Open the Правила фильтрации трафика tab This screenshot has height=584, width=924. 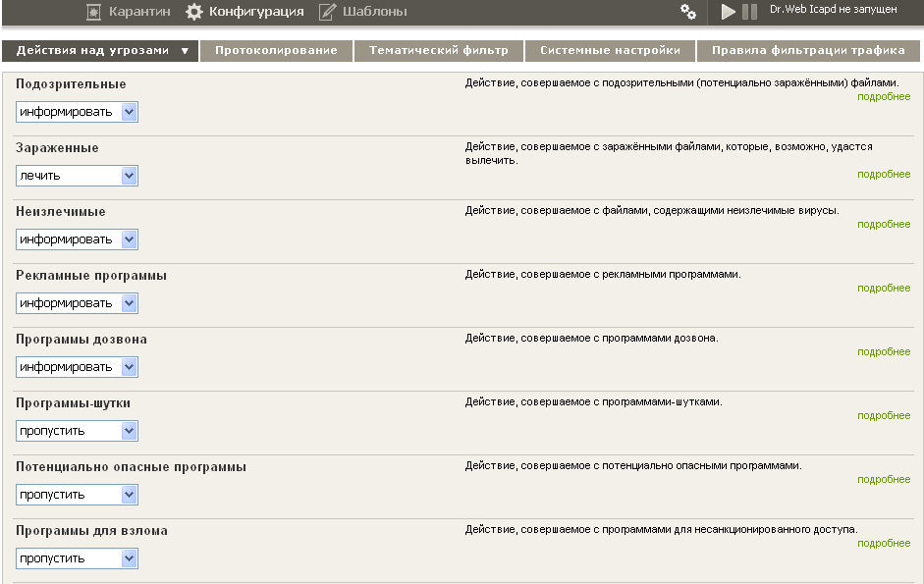click(x=808, y=51)
